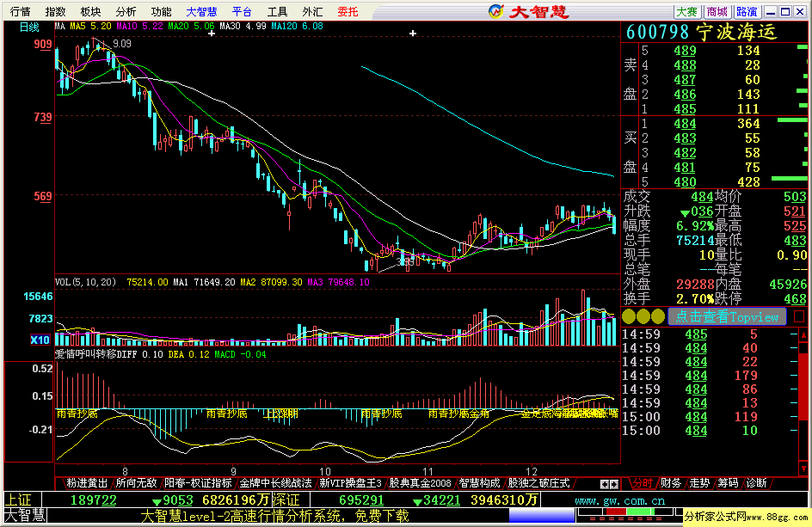Click the tick list scroll-down arrow

pyautogui.click(x=803, y=470)
